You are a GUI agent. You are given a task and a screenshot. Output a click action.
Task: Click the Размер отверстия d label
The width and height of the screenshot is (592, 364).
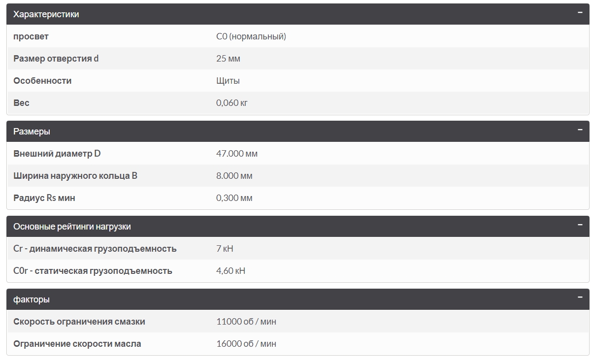click(56, 59)
